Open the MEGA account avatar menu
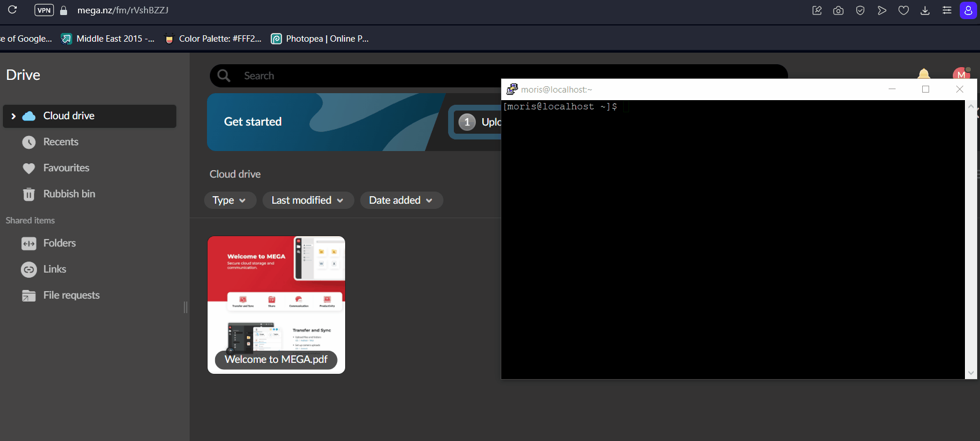The height and width of the screenshot is (441, 980). pos(961,73)
